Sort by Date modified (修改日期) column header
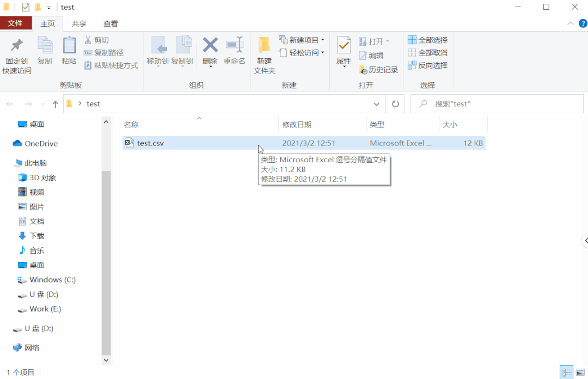This screenshot has width=588, height=379. click(322, 125)
